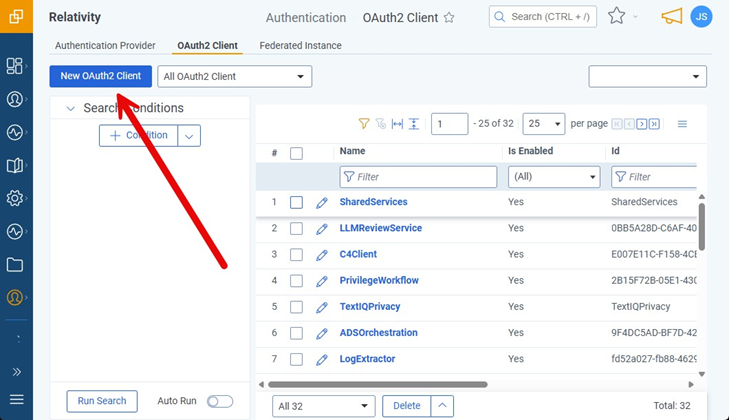The height and width of the screenshot is (420, 729).
Task: Open the dashboard grid icon in sidebar
Action: coord(14,66)
